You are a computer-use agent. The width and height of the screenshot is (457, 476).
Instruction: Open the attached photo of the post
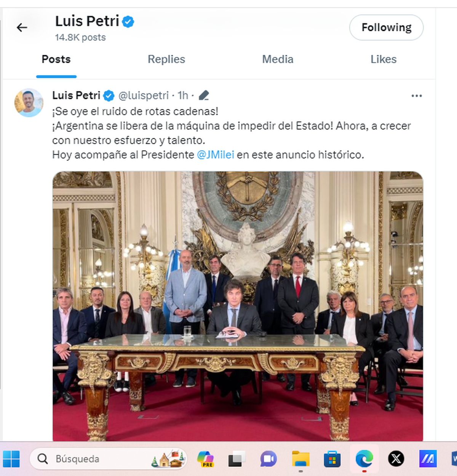[238, 306]
